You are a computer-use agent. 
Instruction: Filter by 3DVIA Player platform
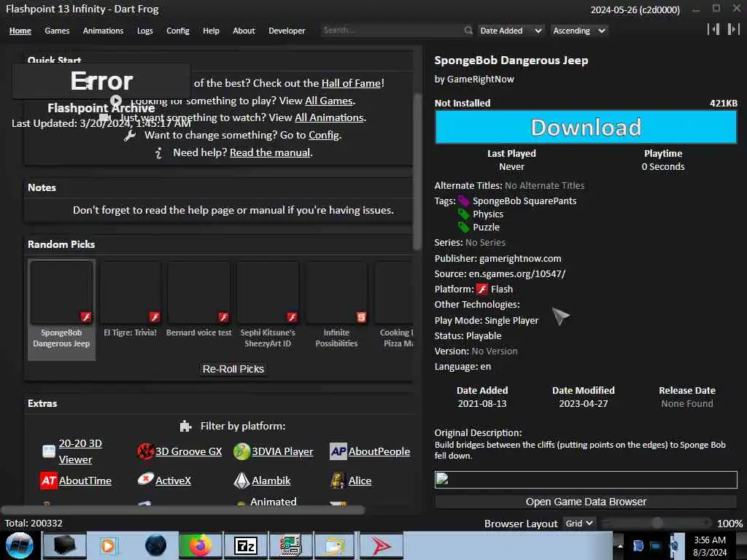(x=282, y=451)
